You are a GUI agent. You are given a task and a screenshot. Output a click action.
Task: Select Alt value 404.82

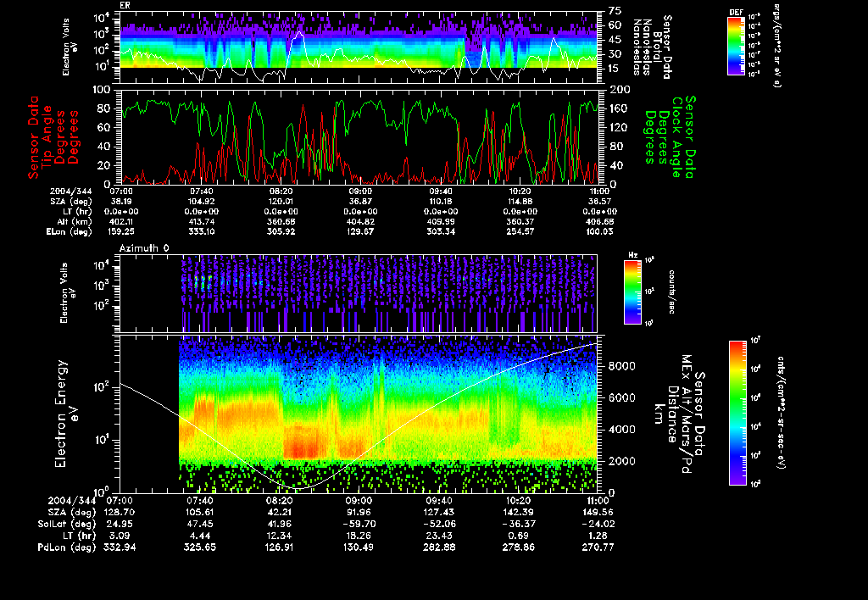pos(359,222)
